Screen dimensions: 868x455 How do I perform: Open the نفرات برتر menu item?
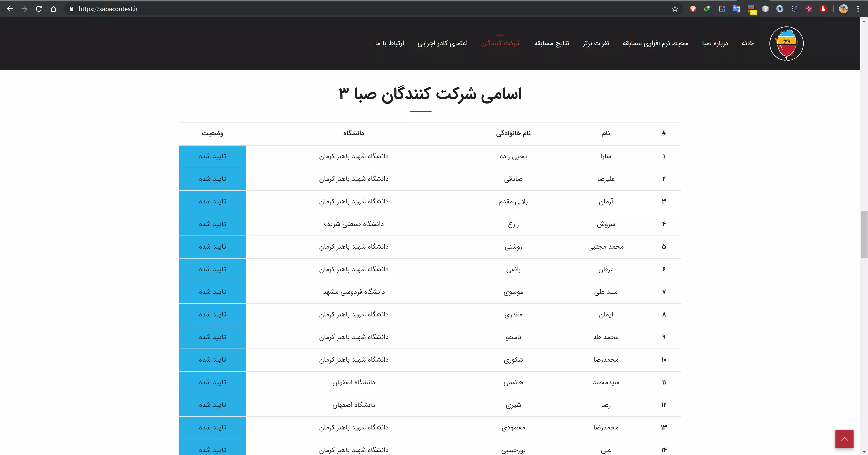[x=596, y=43]
